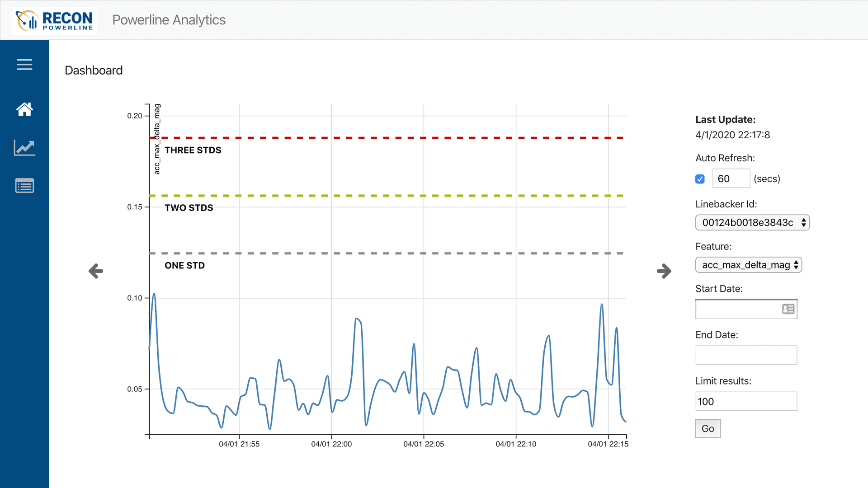
Task: Go to Home via the house icon
Action: (24, 109)
